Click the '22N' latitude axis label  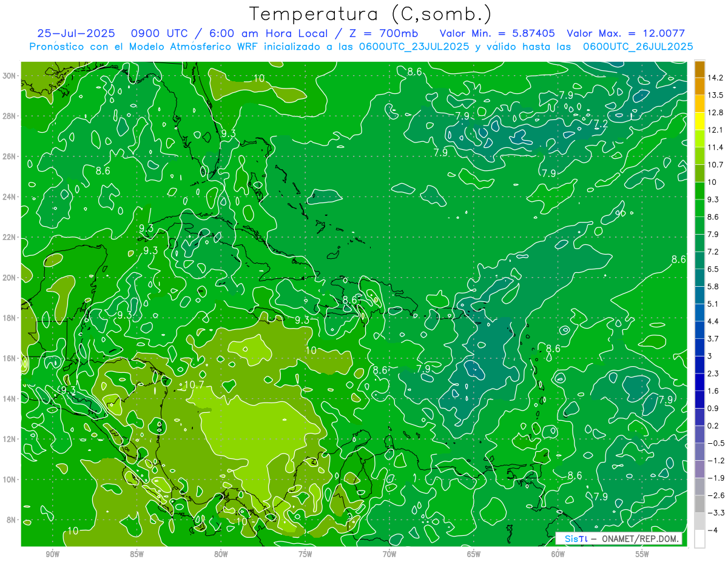tap(10, 237)
